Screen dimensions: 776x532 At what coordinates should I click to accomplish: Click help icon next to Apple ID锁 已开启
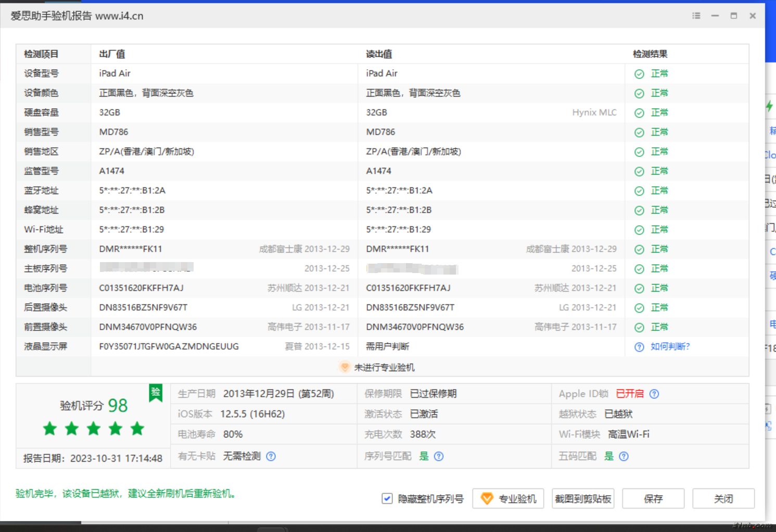point(654,394)
